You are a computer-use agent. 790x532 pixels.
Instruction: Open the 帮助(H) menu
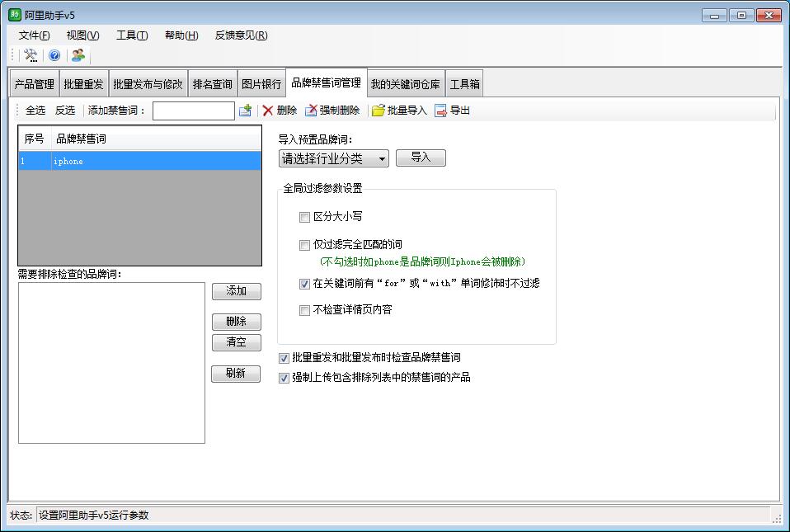pyautogui.click(x=181, y=35)
